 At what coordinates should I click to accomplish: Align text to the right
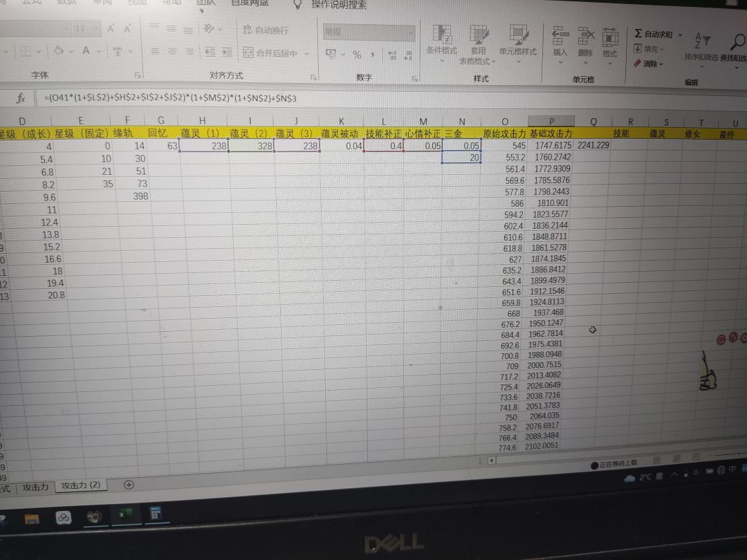189,51
